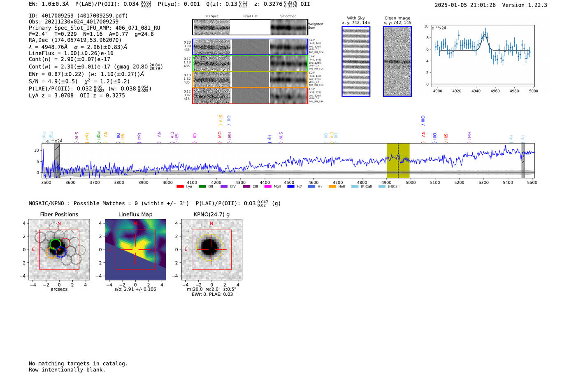Click the magenta MgII legend marker
The height and width of the screenshot is (392, 576).
point(268,187)
